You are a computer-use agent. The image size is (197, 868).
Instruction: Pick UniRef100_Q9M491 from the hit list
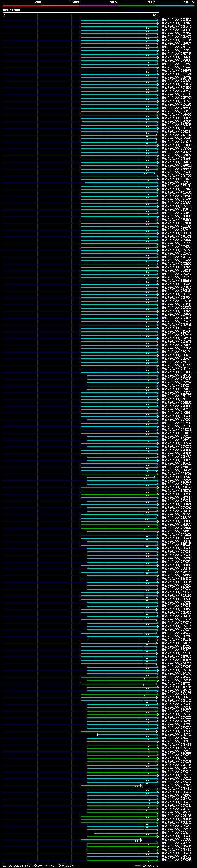click(x=177, y=843)
